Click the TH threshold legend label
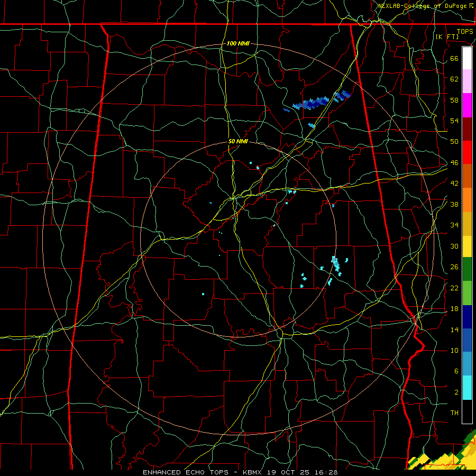 tap(454, 413)
